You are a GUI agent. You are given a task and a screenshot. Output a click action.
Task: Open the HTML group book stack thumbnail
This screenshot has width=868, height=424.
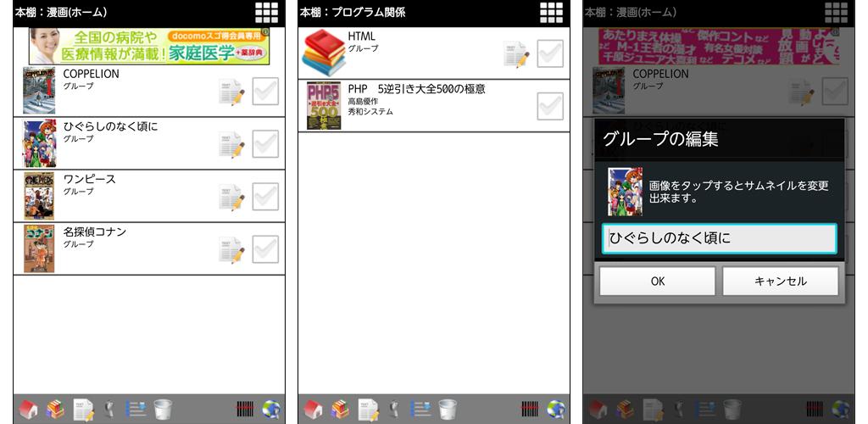pyautogui.click(x=323, y=53)
